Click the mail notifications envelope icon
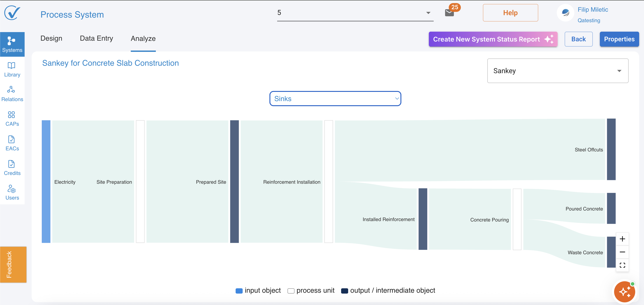This screenshot has width=644, height=305. pos(449,13)
